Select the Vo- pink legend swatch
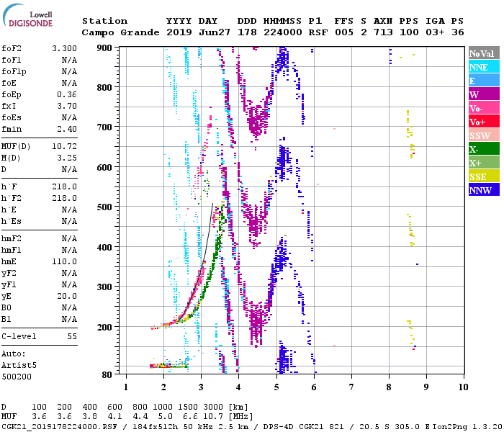Screen dimensions: 504x432 click(x=484, y=108)
